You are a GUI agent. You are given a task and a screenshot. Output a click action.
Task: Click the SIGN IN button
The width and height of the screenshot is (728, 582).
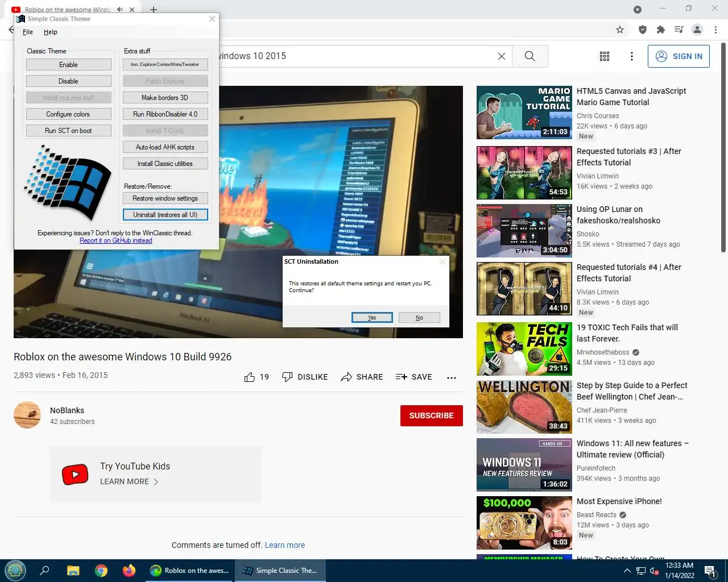tap(679, 56)
